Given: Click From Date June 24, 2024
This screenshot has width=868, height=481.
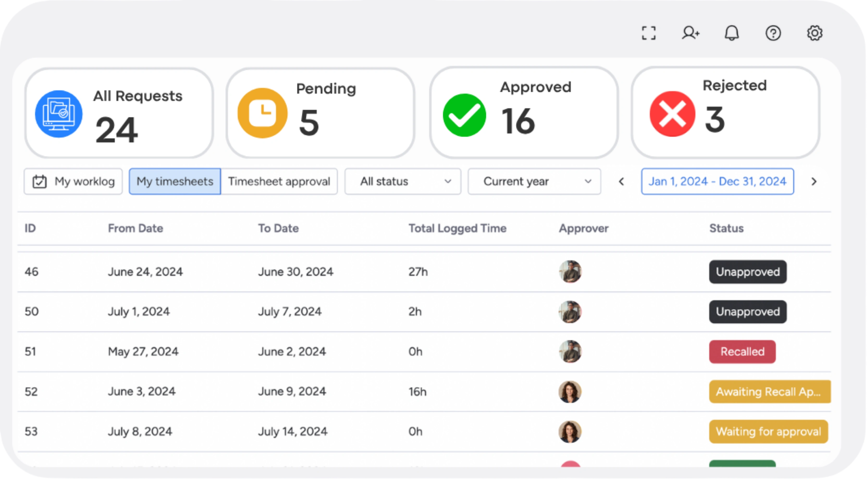Looking at the screenshot, I should coord(145,272).
